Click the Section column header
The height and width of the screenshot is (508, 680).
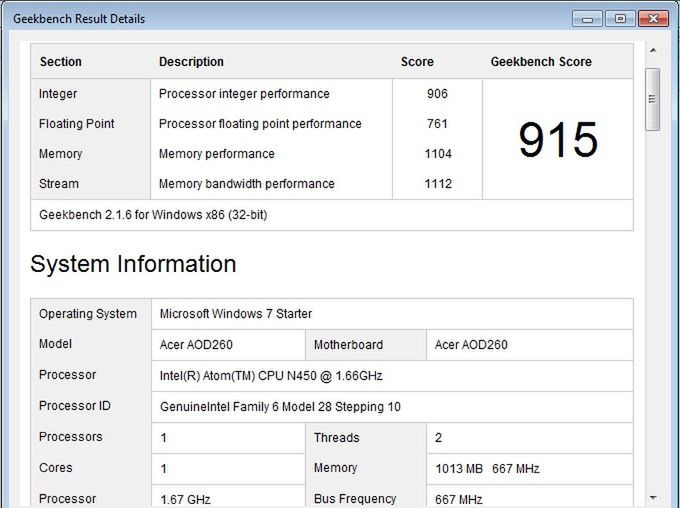pos(61,62)
